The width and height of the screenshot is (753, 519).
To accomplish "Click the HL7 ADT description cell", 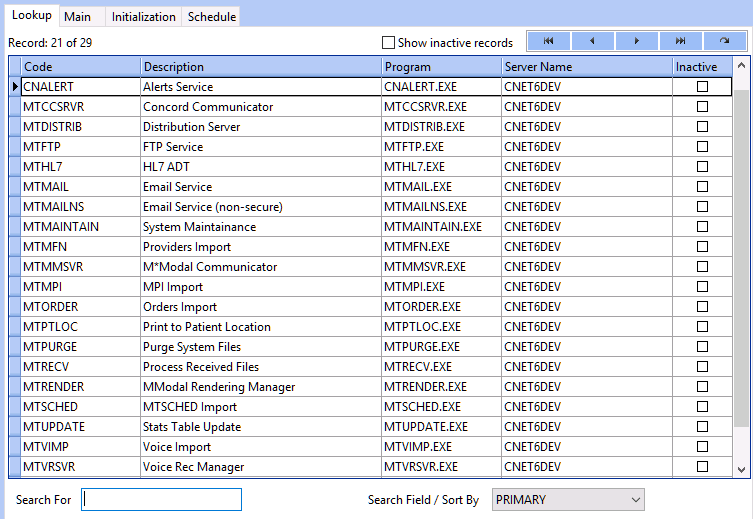I will coord(261,167).
